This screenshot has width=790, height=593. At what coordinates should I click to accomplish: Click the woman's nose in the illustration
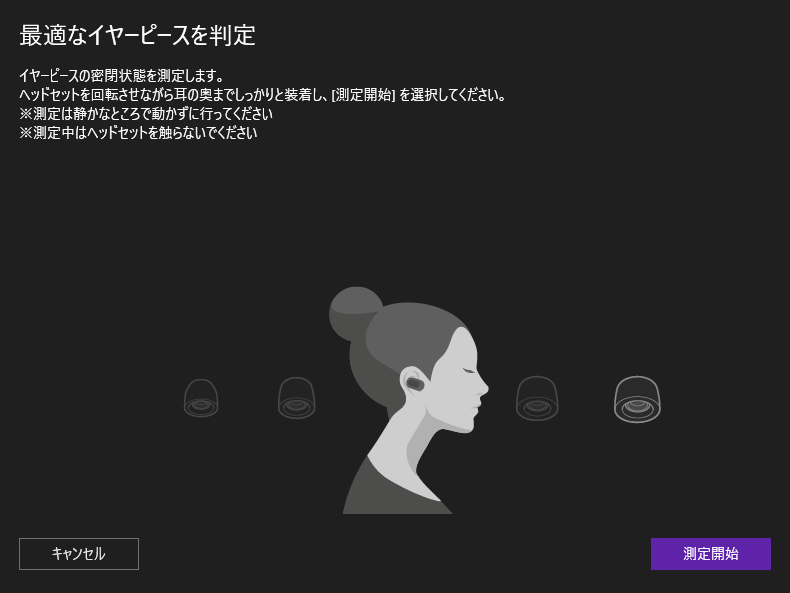coord(485,385)
